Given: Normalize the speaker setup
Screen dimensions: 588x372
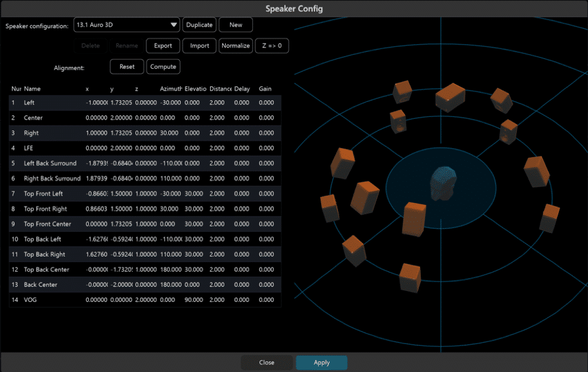Looking at the screenshot, I should point(235,45).
